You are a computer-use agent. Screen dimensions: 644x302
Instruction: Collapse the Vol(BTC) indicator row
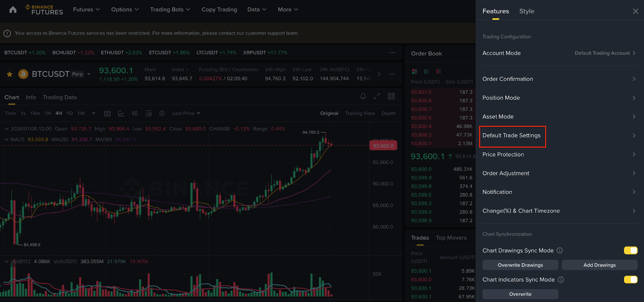6,261
